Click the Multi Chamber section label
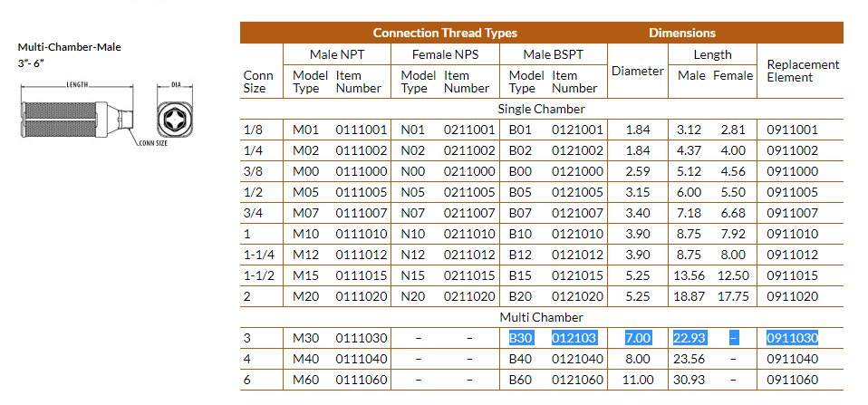Screen dimensions: 868x405 [x=542, y=318]
